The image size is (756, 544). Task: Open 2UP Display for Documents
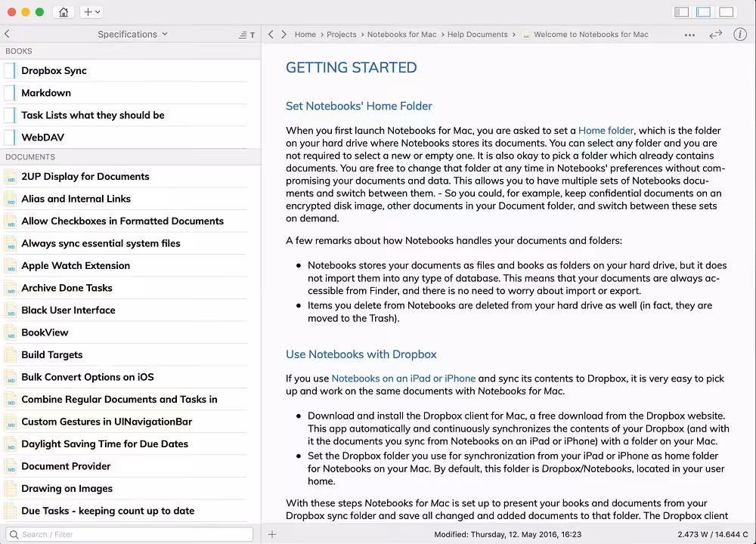click(x=131, y=176)
